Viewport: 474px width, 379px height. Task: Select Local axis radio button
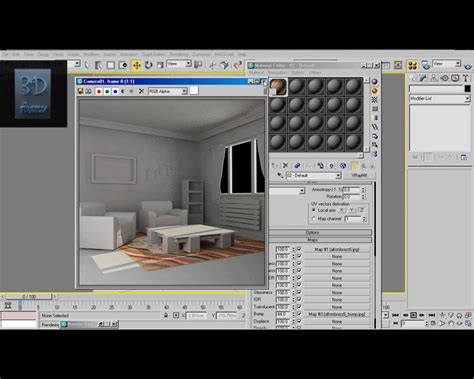[314, 210]
